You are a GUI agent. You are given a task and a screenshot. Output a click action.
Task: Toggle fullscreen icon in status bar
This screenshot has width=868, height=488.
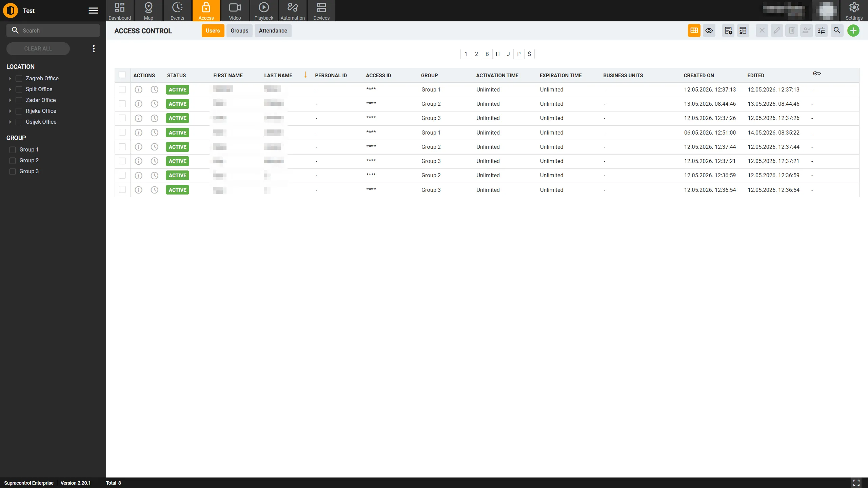click(x=856, y=483)
